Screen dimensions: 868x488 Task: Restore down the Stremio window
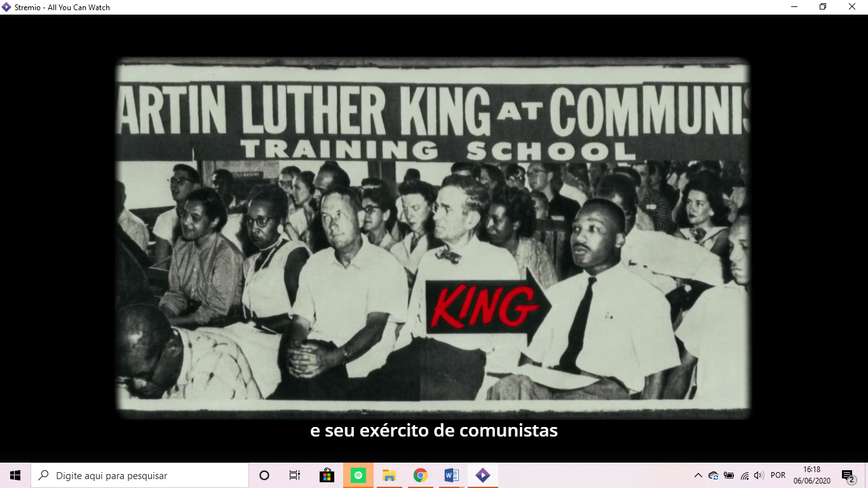coord(824,7)
